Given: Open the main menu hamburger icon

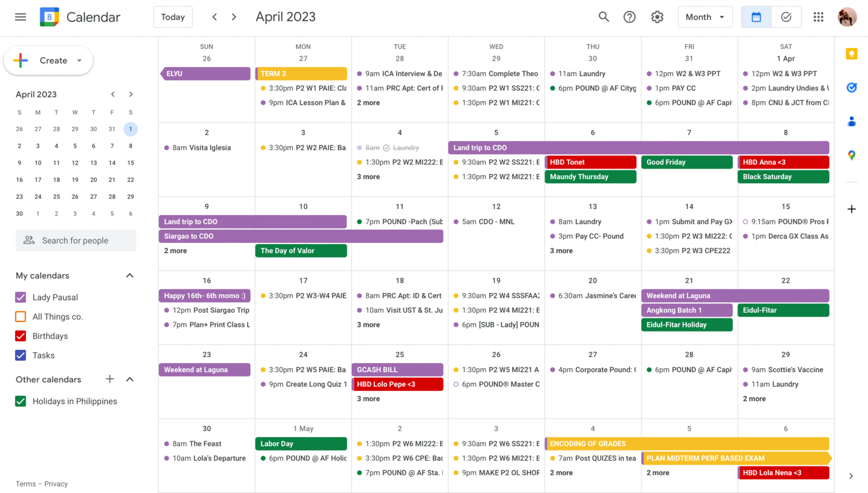Looking at the screenshot, I should pyautogui.click(x=21, y=17).
